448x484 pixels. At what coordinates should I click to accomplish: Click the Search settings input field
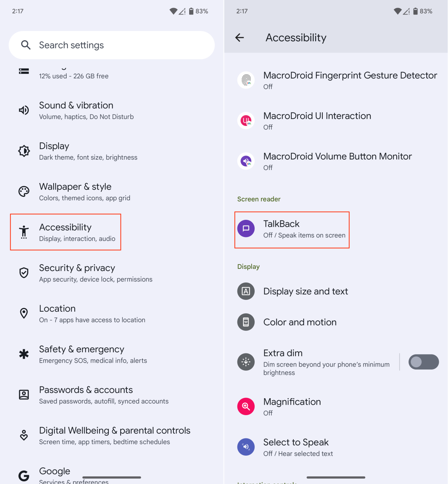111,45
